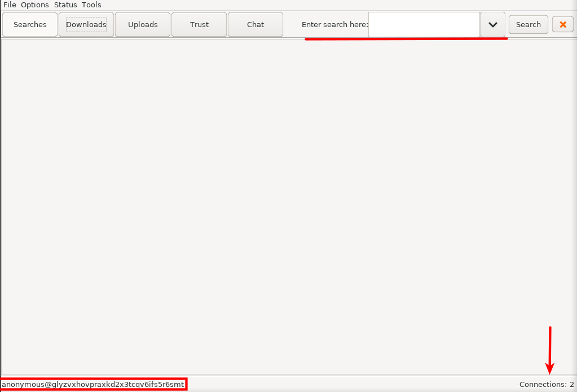Open the Chat panel

256,24
